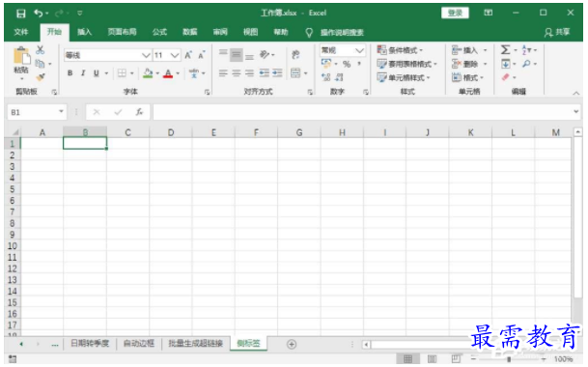
Task: Undo the last action
Action: (x=39, y=14)
